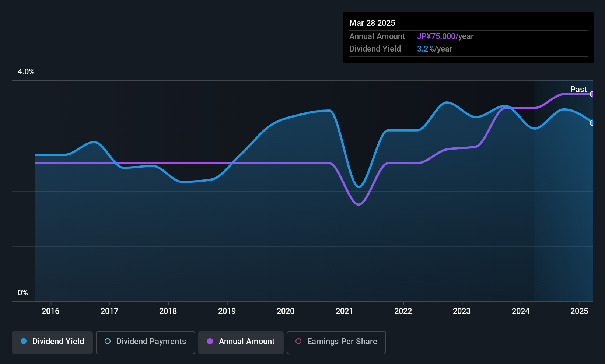Click the 2024 year label
Image resolution: width=605 pixels, height=364 pixels.
coord(521,311)
